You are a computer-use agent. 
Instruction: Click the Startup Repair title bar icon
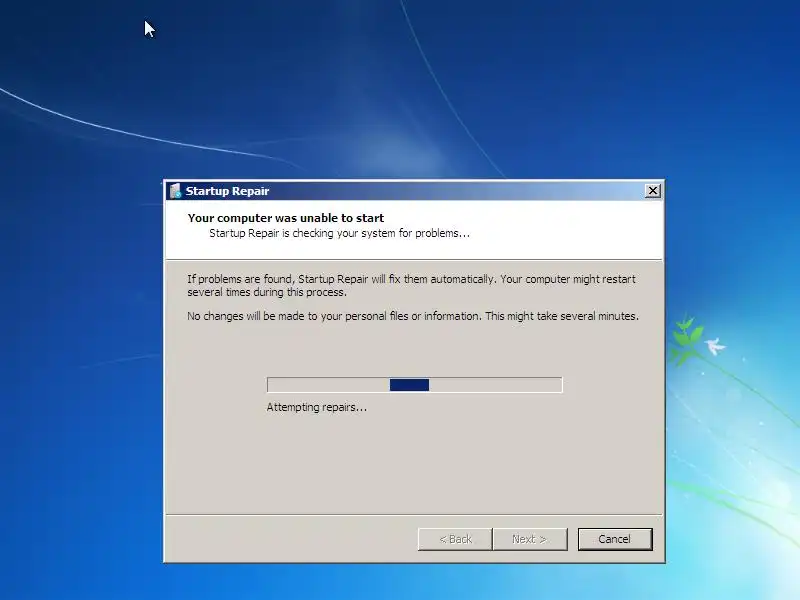(x=176, y=191)
